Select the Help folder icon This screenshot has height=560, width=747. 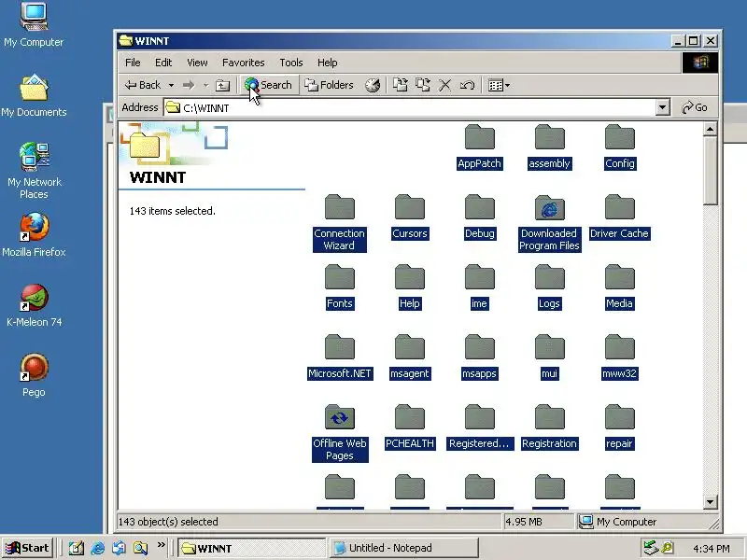click(x=409, y=277)
